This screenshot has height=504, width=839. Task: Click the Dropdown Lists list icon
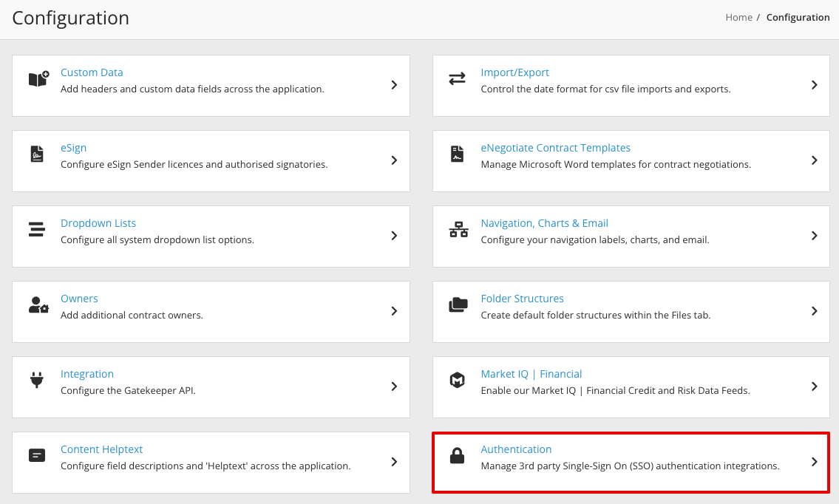click(37, 229)
